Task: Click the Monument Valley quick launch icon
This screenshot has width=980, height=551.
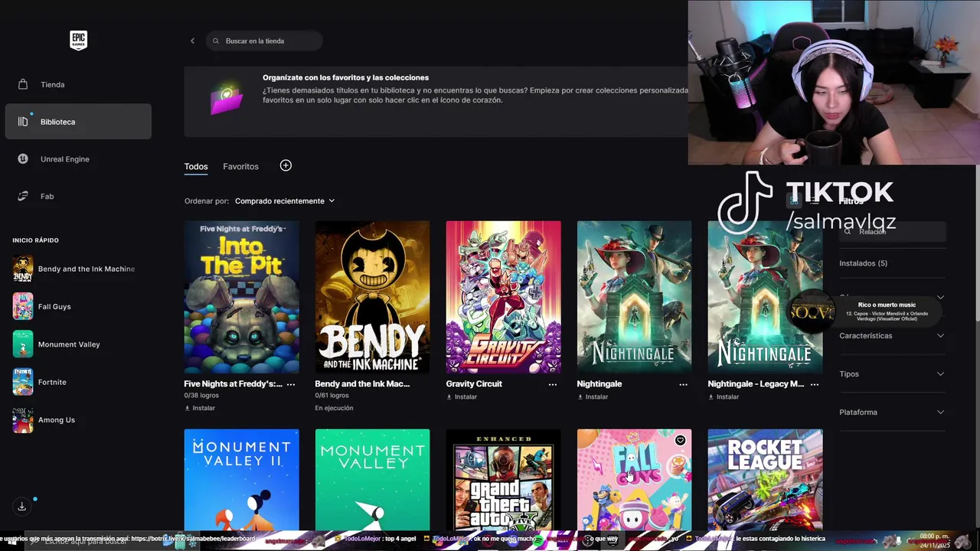Action: (x=23, y=344)
